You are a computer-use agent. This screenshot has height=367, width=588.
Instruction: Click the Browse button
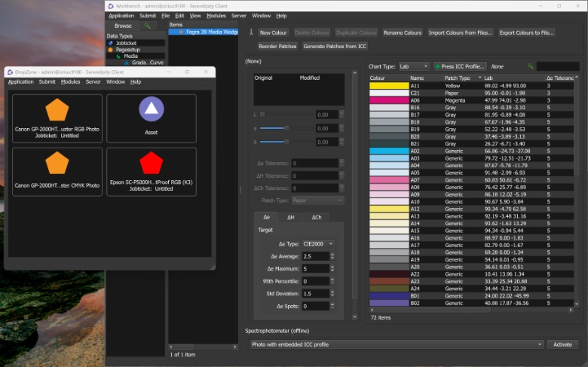pyautogui.click(x=123, y=26)
